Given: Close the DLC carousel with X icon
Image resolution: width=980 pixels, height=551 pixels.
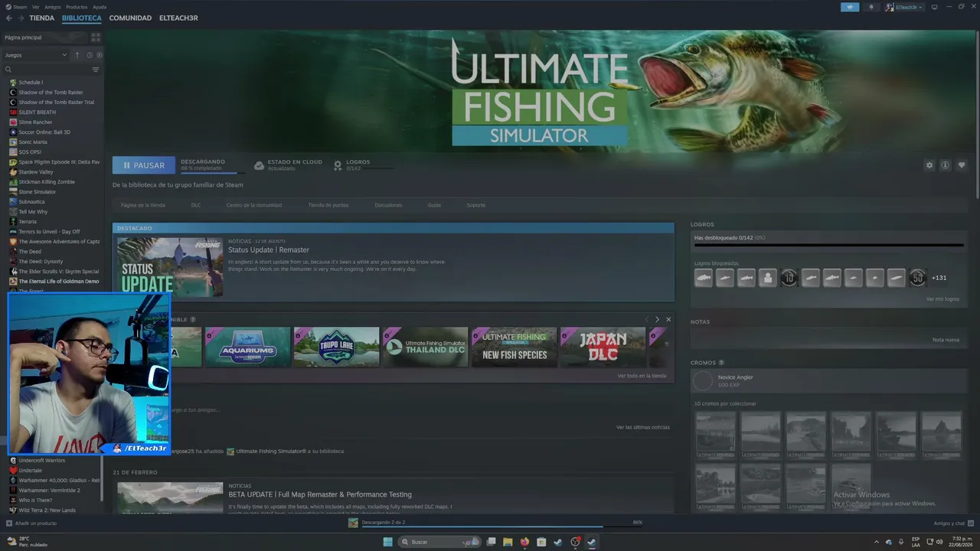Looking at the screenshot, I should click(668, 319).
